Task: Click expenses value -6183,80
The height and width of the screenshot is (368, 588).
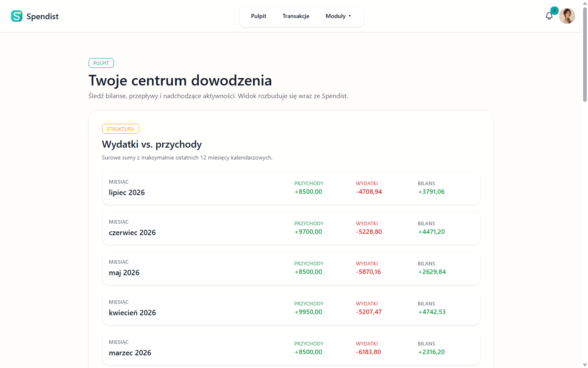Action: tap(368, 352)
